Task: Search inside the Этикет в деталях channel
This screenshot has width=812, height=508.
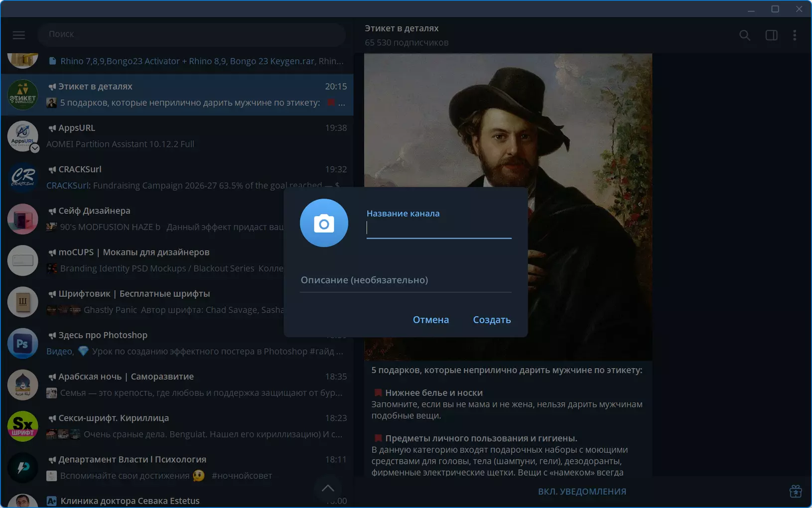Action: click(745, 35)
